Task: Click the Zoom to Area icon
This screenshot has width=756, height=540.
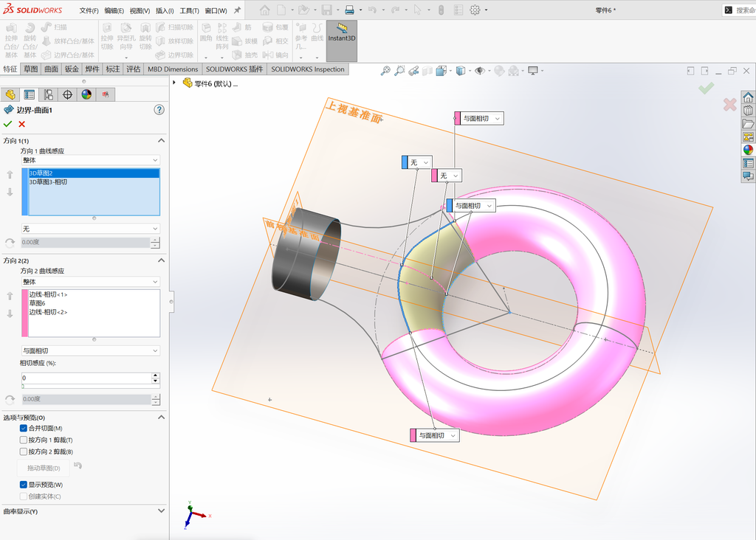Action: [x=399, y=71]
